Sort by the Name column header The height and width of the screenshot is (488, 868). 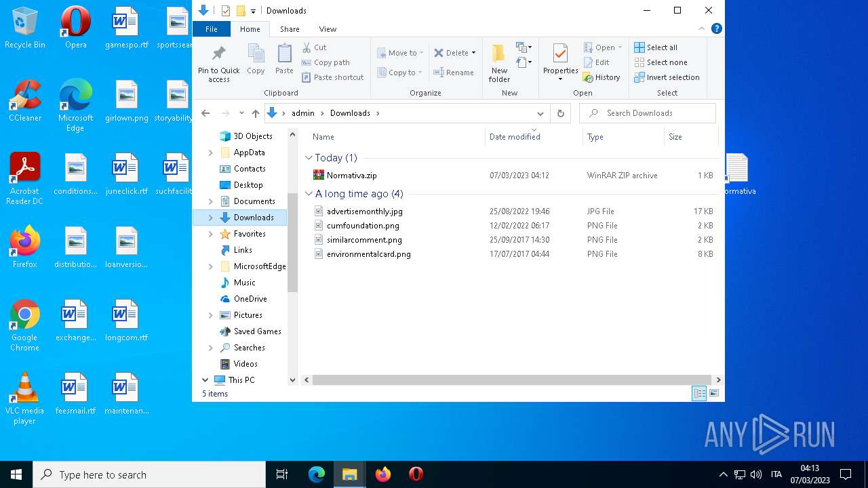(396, 137)
